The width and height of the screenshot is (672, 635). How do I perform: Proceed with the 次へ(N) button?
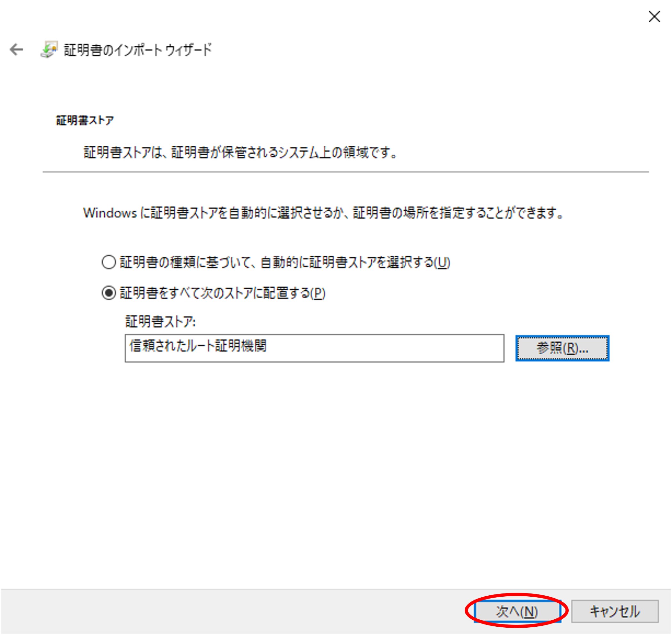(517, 611)
